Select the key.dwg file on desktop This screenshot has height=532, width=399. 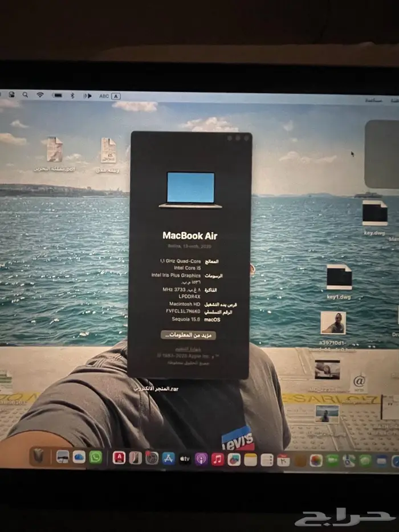tap(374, 214)
